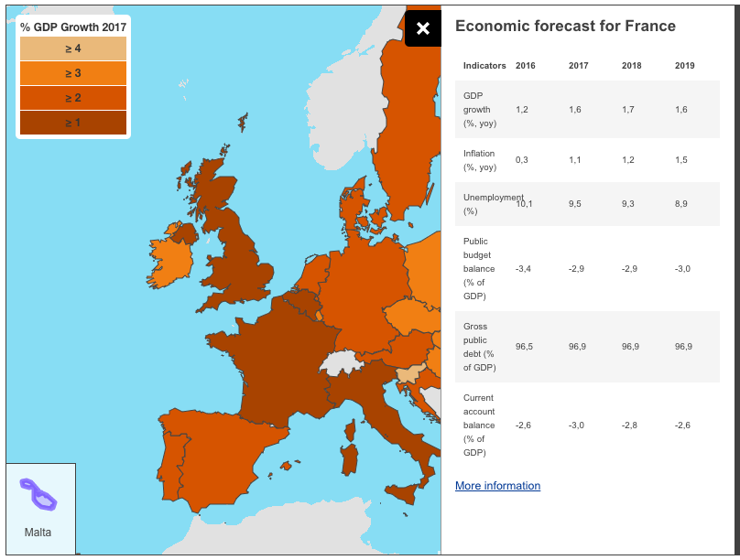Image resolution: width=740 pixels, height=560 pixels.
Task: Click the ≥ 1 legend color swatch
Action: 73,122
